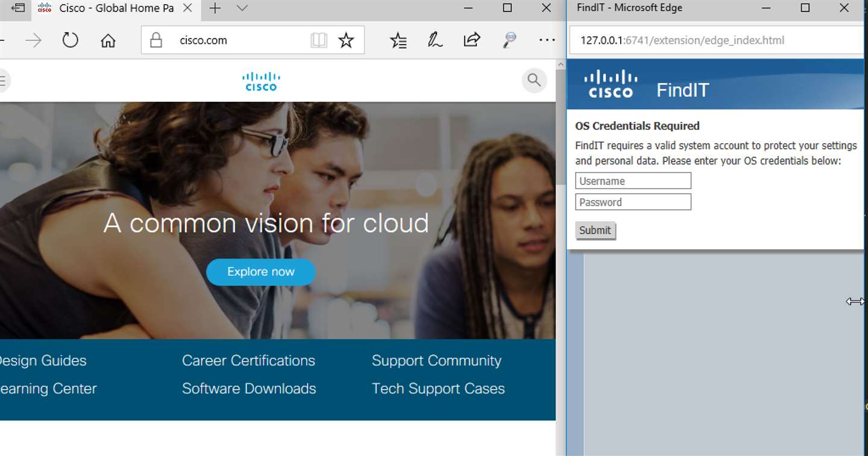Image resolution: width=868 pixels, height=456 pixels.
Task: Click the FindIT extension toolbar icon
Action: tap(510, 40)
